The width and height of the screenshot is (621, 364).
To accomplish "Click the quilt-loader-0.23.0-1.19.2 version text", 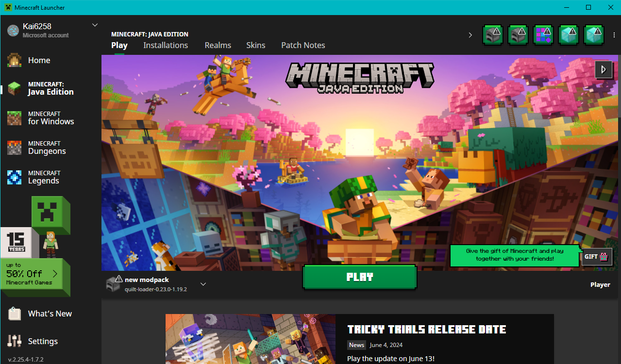I will point(156,289).
